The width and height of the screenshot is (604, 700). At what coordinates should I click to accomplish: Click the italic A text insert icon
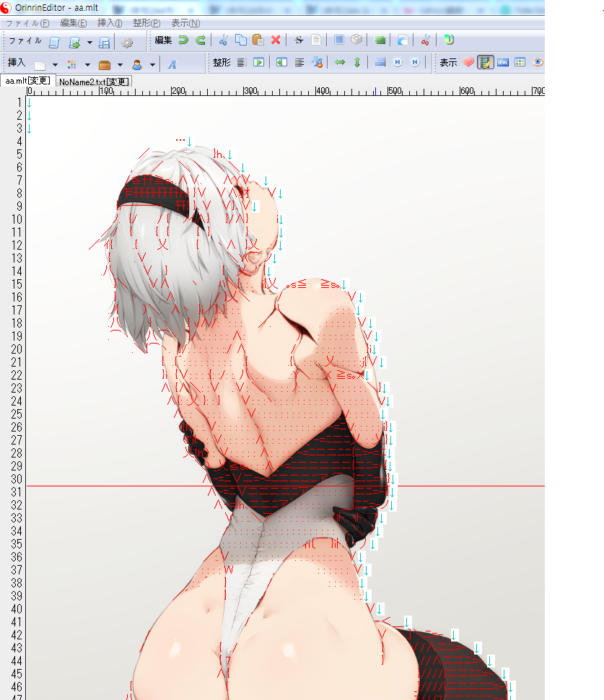(172, 64)
